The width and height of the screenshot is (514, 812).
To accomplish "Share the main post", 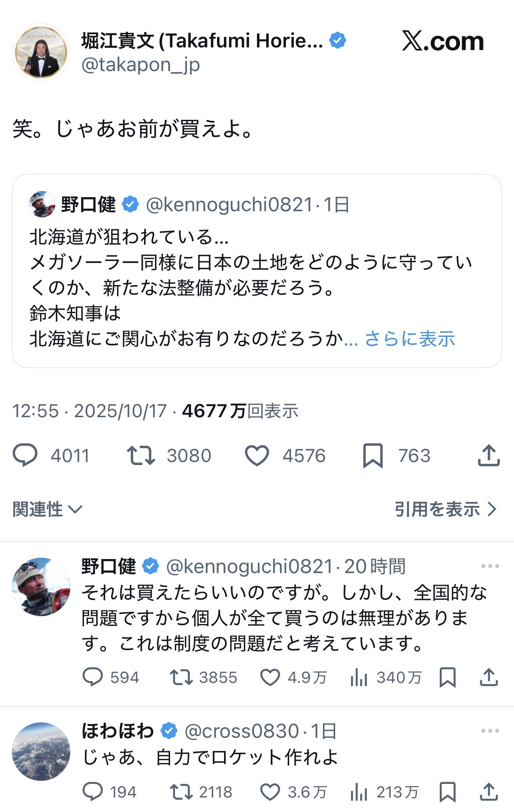I will (x=489, y=455).
